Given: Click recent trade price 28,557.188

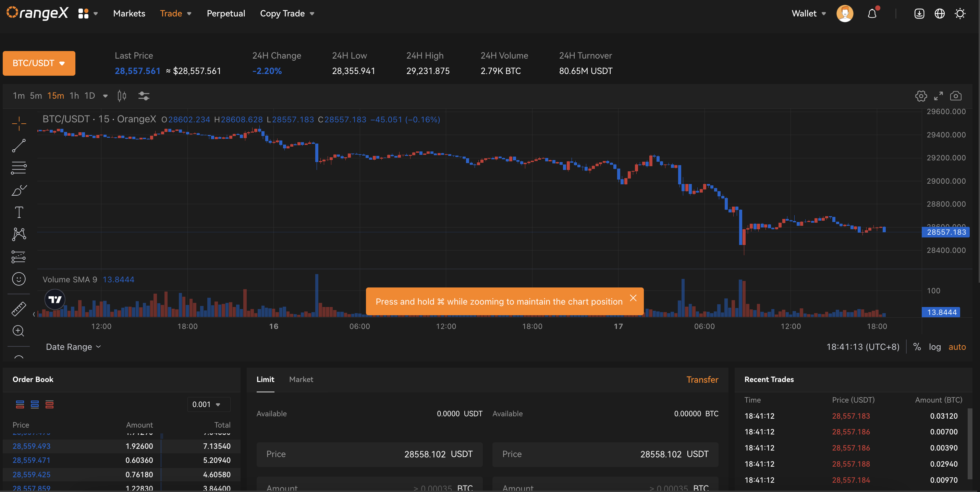Looking at the screenshot, I should click(851, 464).
